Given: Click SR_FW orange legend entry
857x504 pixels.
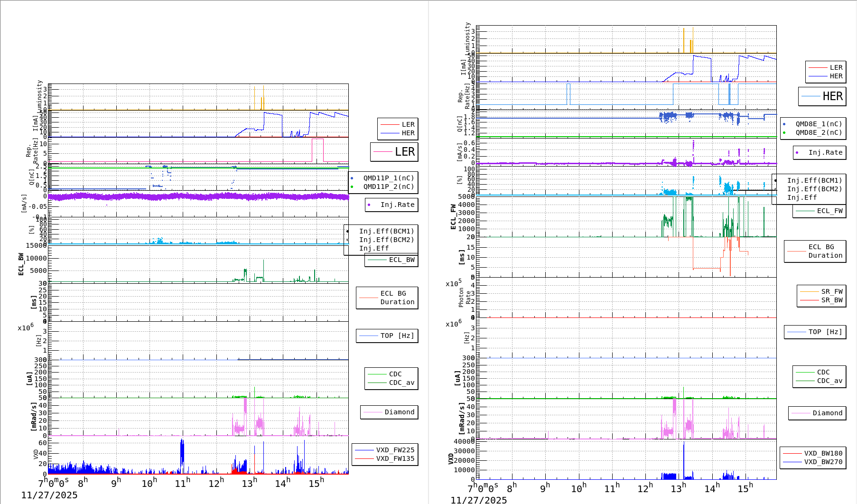Looking at the screenshot, I should pos(831,291).
